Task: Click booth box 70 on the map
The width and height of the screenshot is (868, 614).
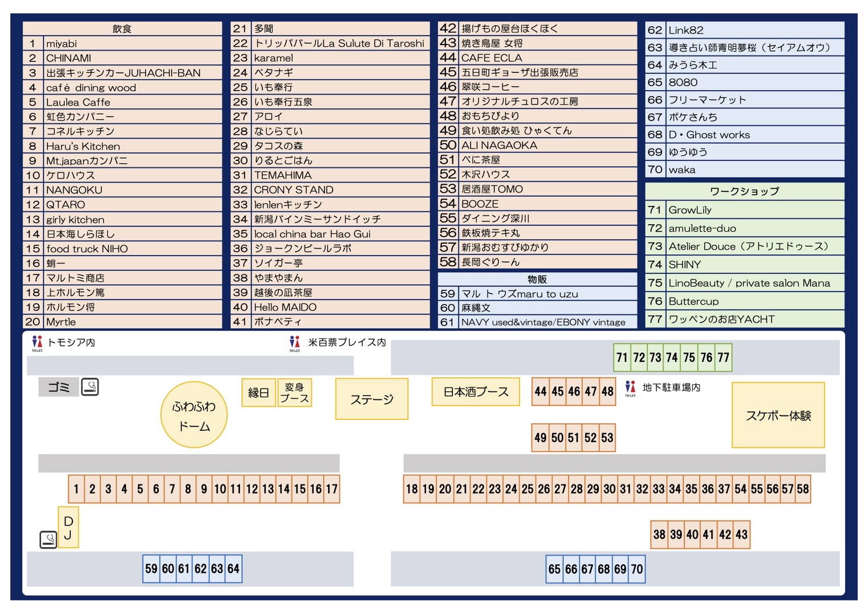Action: (x=637, y=569)
